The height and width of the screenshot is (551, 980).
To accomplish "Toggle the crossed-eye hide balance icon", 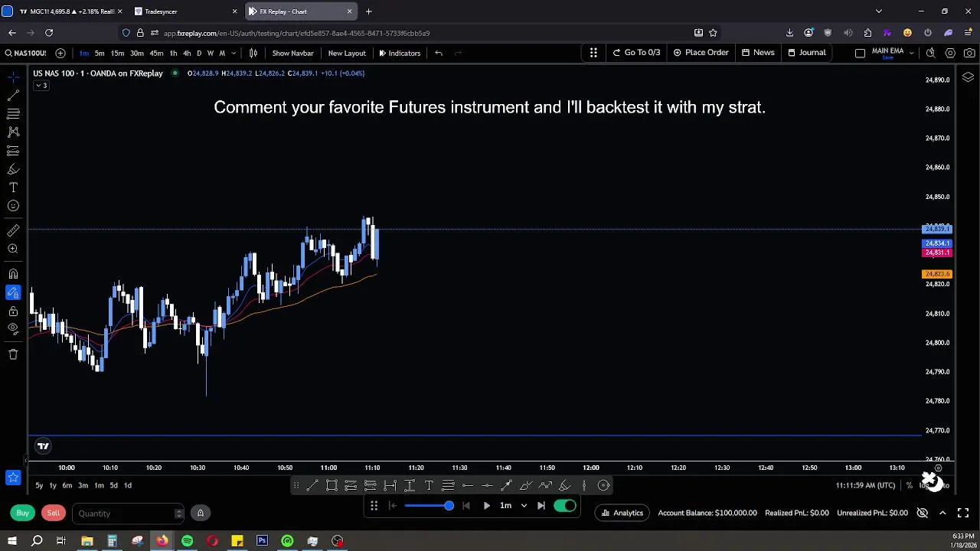I will (923, 513).
